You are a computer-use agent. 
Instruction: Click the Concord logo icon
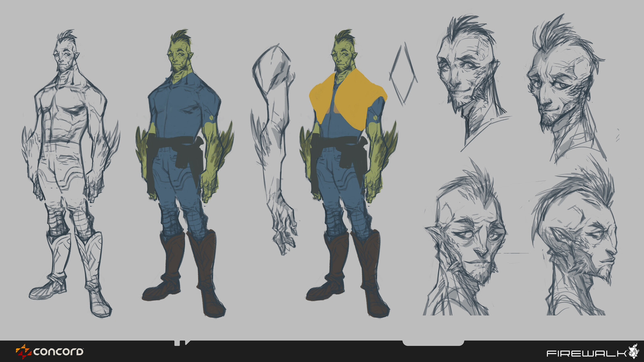pyautogui.click(x=23, y=352)
